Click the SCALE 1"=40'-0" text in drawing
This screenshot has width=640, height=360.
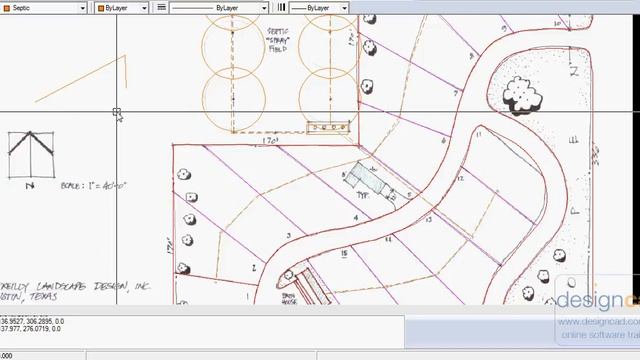93,186
